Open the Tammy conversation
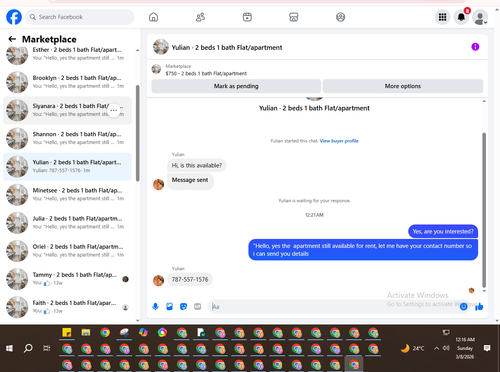The image size is (500, 372). [68, 279]
